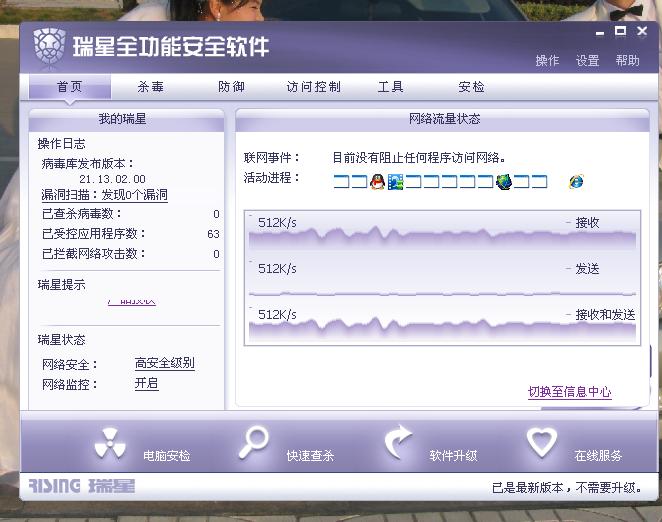Click the 网络监控 label
This screenshot has height=522, width=662.
click(70, 384)
